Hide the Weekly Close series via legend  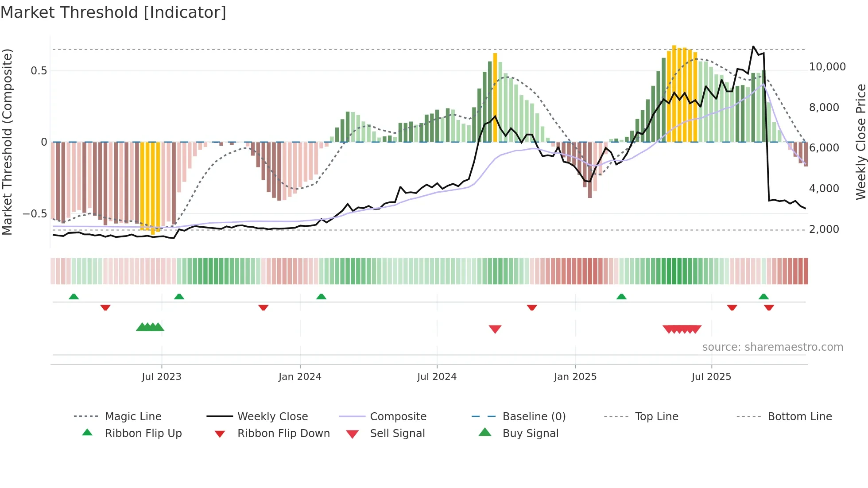272,417
